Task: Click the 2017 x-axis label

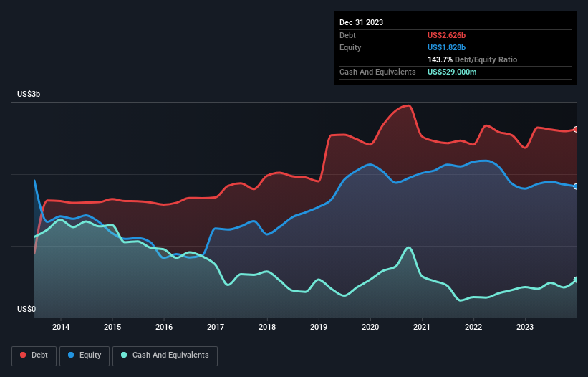Action: (x=216, y=327)
